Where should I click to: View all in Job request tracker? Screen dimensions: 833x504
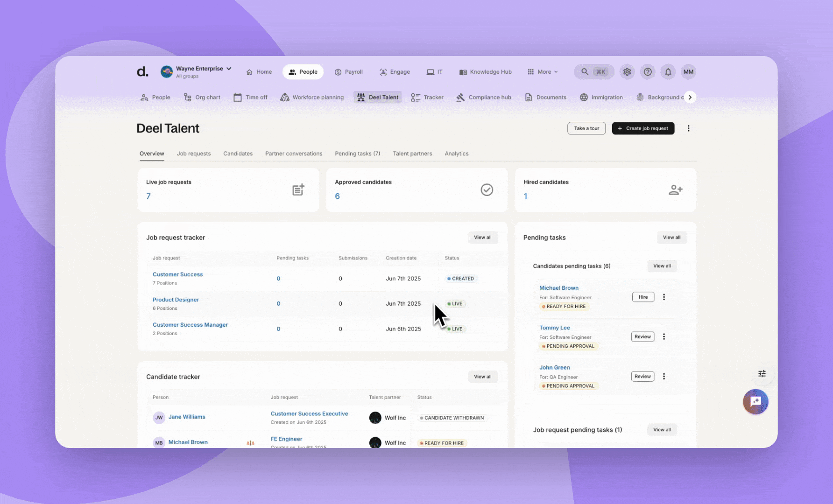pyautogui.click(x=483, y=238)
